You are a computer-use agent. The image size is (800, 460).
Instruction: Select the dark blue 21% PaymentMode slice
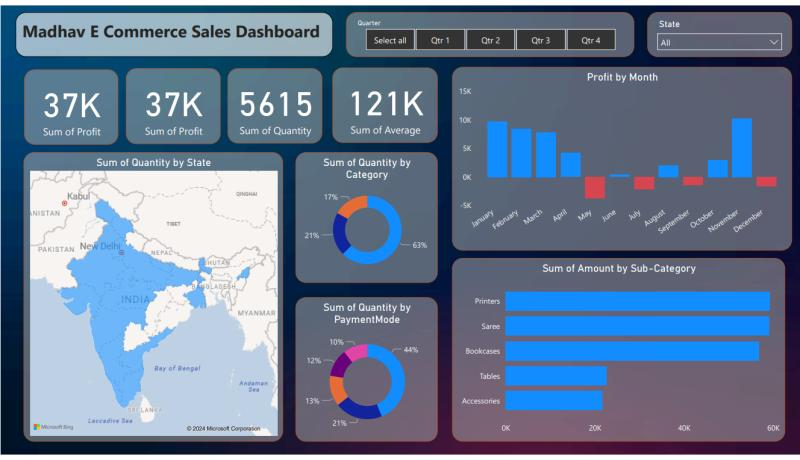tap(359, 409)
